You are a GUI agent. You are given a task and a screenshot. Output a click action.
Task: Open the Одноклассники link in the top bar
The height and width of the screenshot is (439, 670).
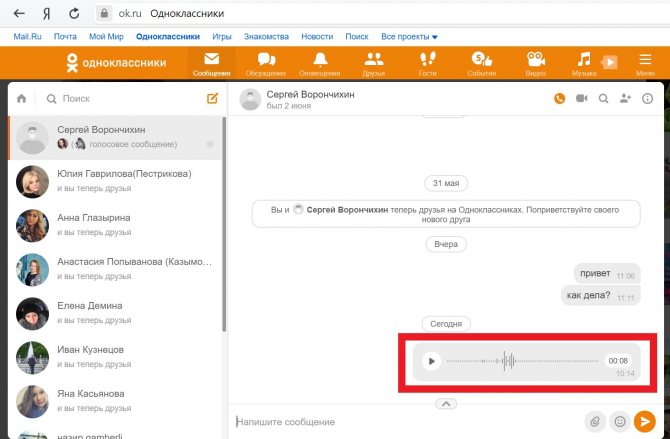click(168, 37)
